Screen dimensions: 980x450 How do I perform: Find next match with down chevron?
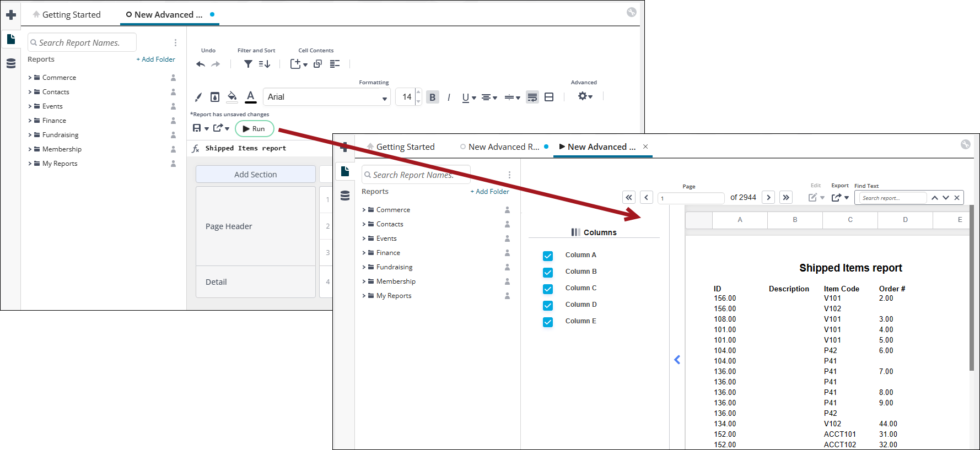click(x=946, y=198)
